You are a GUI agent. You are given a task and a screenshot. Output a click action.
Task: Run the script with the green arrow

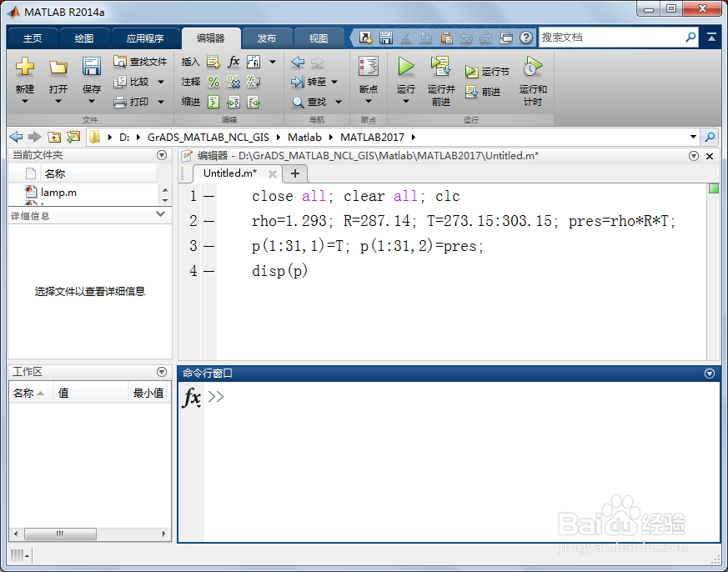406,67
